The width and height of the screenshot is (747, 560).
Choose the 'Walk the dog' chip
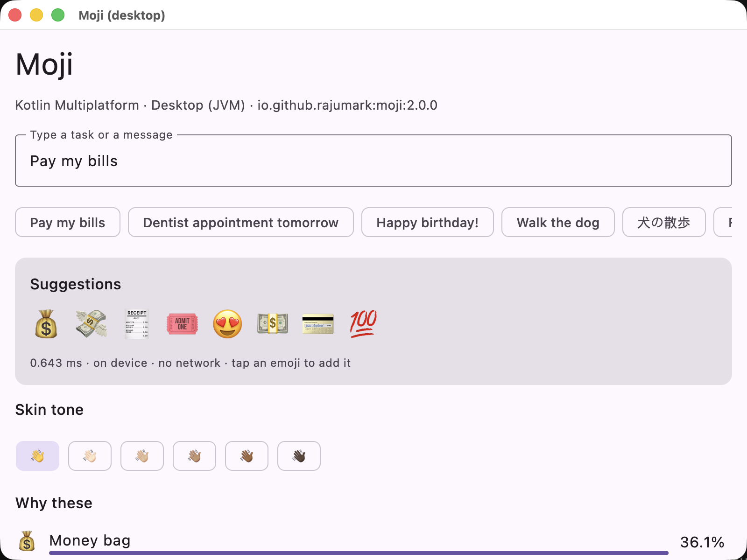click(x=558, y=222)
